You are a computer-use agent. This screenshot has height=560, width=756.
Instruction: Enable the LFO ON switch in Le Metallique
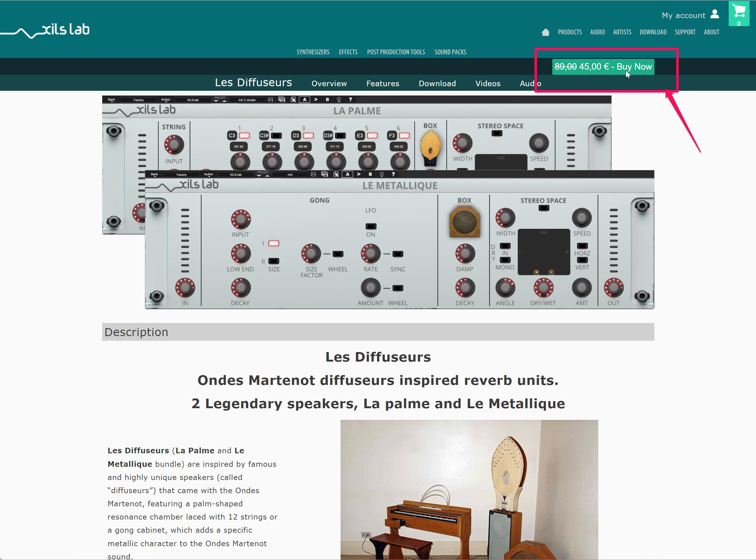tap(371, 226)
